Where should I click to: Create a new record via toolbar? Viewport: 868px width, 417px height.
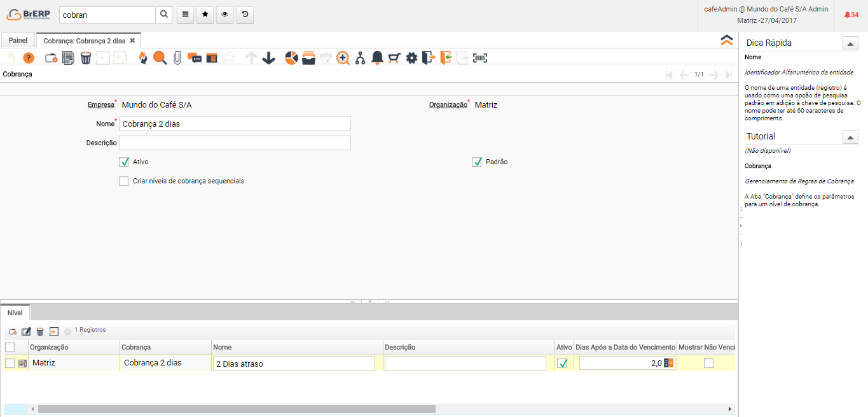52,58
